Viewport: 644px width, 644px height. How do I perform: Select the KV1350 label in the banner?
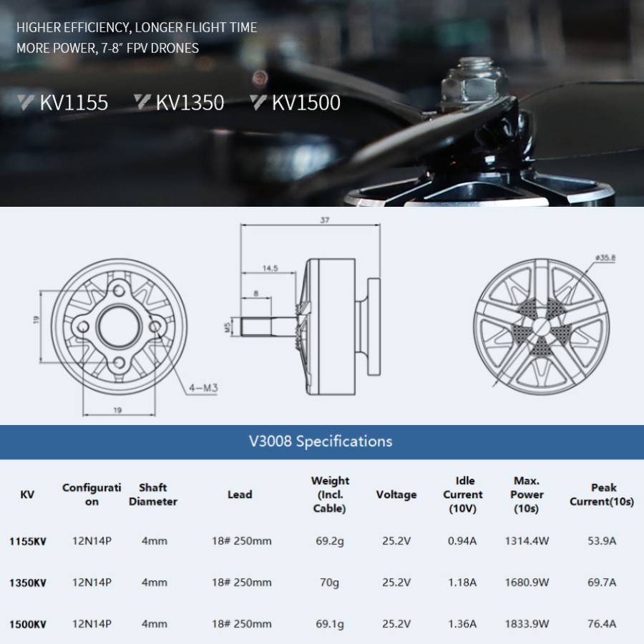point(190,103)
